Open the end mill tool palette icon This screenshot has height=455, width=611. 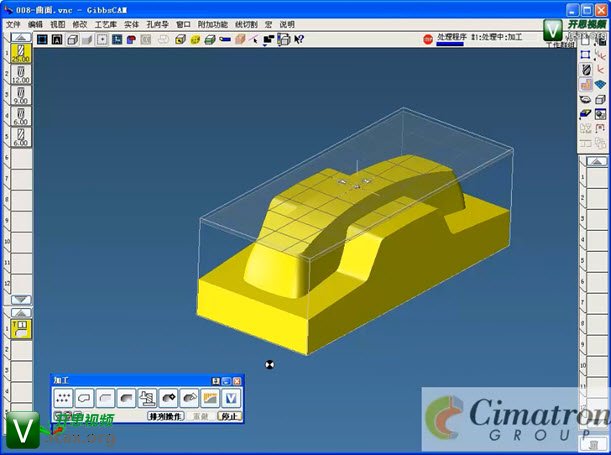tap(585, 70)
